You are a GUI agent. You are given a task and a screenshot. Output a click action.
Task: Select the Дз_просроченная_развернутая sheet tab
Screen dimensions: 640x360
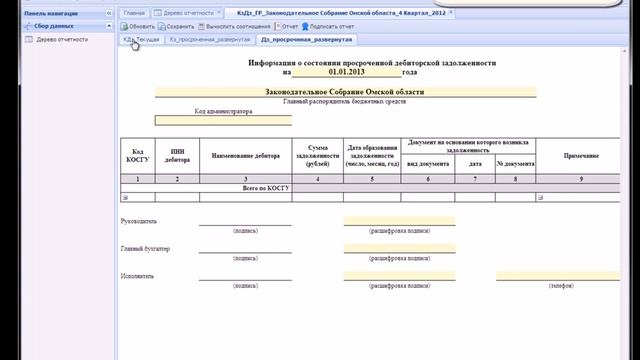(307, 40)
